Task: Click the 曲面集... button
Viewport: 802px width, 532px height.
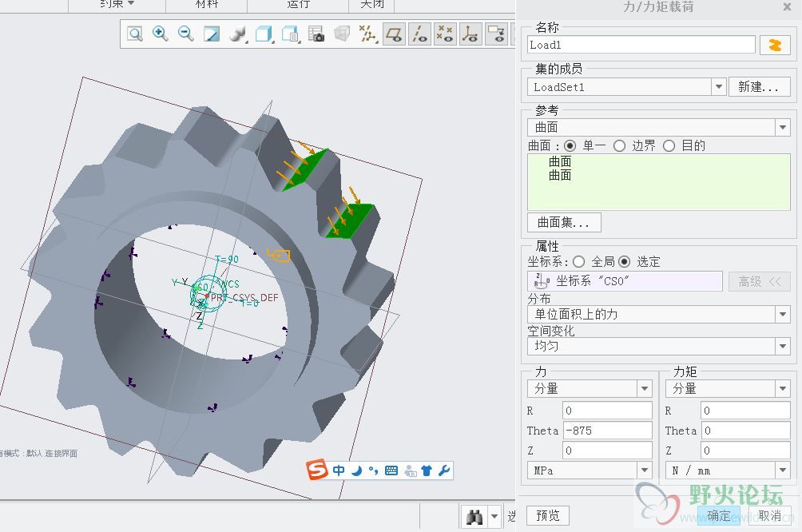Action: click(x=564, y=223)
